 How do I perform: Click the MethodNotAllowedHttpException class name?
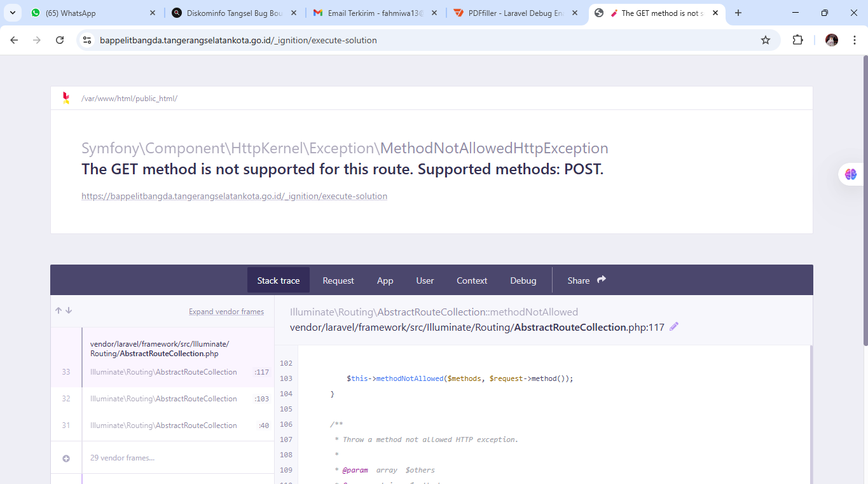pos(494,148)
